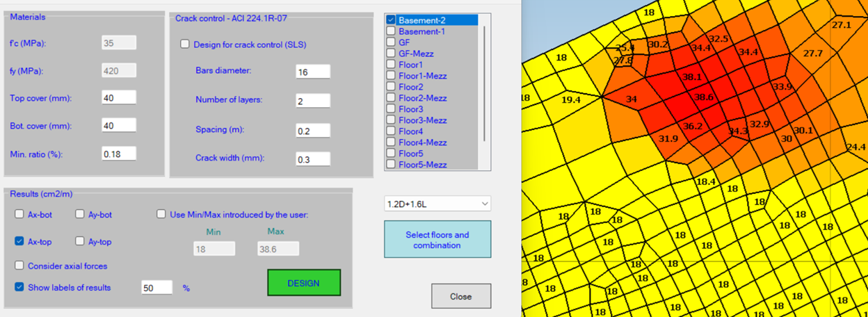Viewport: 868px width, 317px height.
Task: Check the Floor5 checkbox
Action: click(391, 154)
